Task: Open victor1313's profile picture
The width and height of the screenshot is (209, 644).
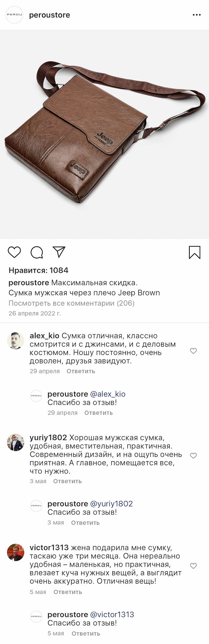Action: (16, 552)
